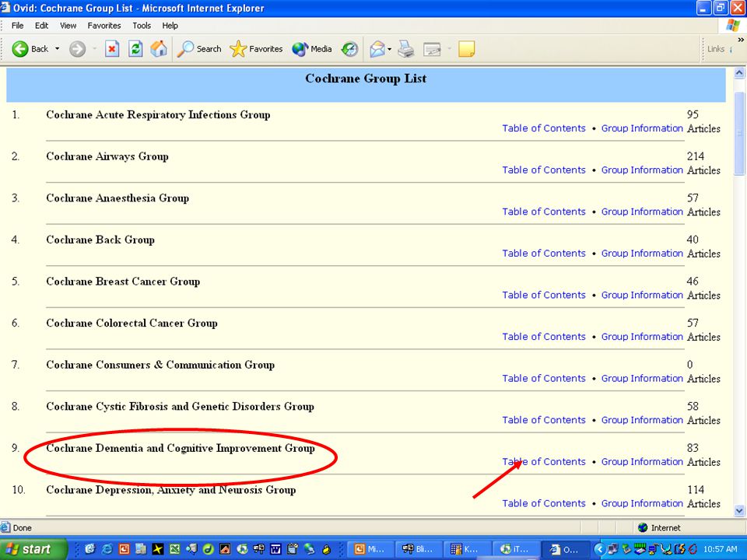Click the Print toolbar icon
This screenshot has width=747, height=560.
pyautogui.click(x=406, y=48)
